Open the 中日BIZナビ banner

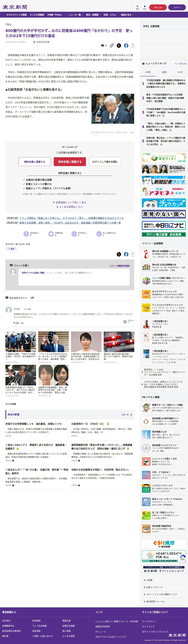pyautogui.click(x=164, y=226)
